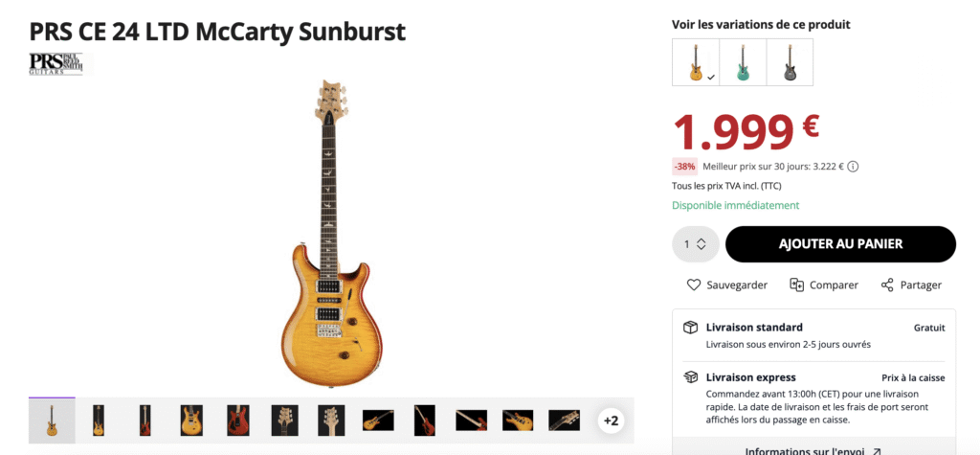
Task: Show the sunburst body close-up thumbnail
Action: click(x=191, y=420)
